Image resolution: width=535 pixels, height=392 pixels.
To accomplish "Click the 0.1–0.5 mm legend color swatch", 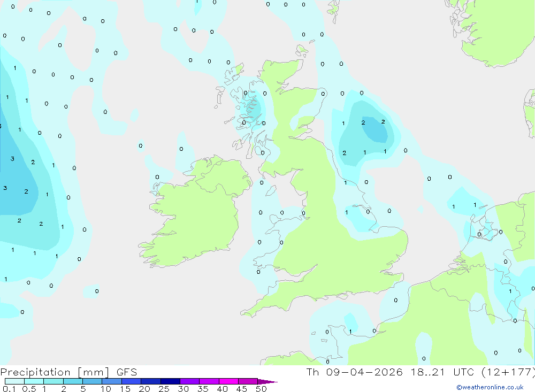I will click(14, 381).
